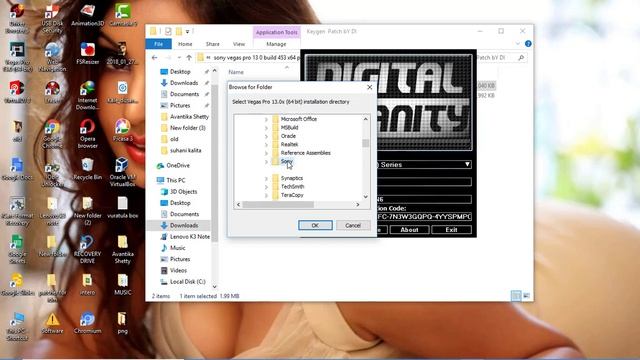The height and width of the screenshot is (360, 640).
Task: Switch to the View ribbon tab
Action: (239, 44)
